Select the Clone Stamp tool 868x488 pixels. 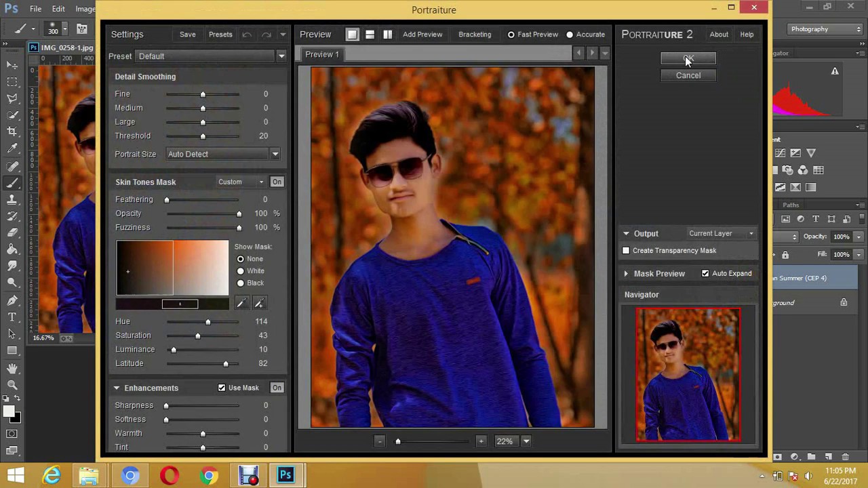(x=12, y=200)
